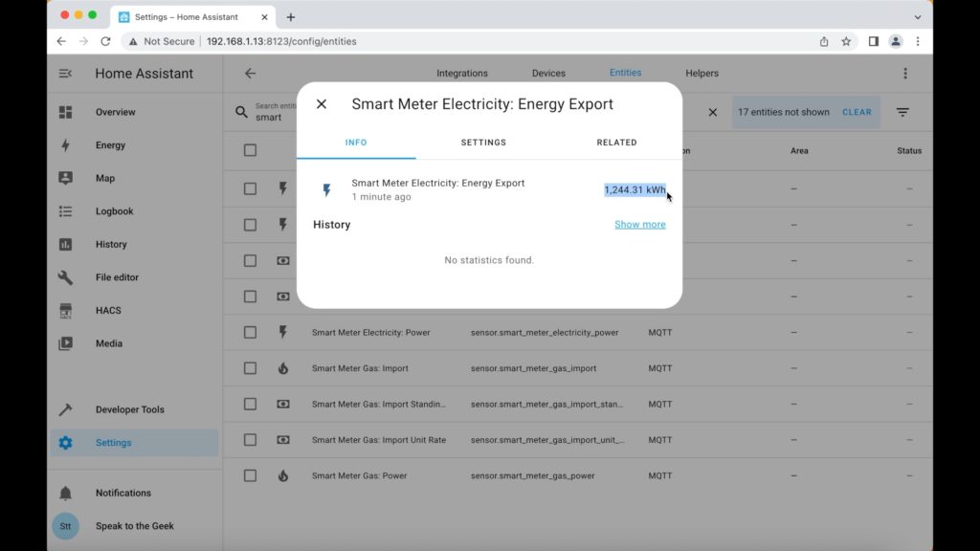
Task: Check the Smart Meter Gas: Import row checkbox
Action: 250,368
